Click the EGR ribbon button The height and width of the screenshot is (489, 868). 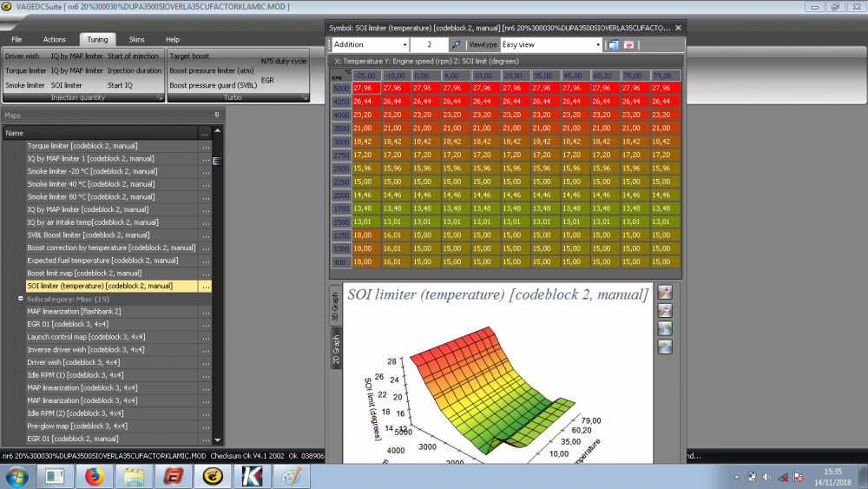[x=267, y=80]
